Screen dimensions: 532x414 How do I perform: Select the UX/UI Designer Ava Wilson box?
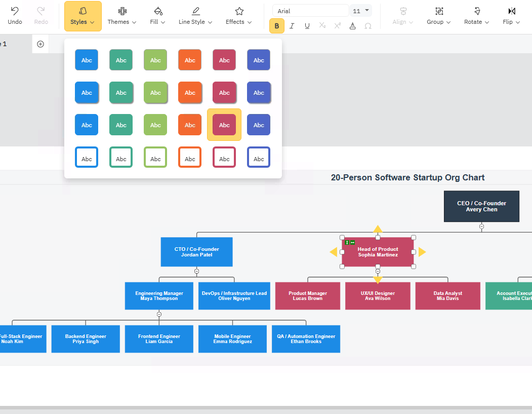pos(378,296)
